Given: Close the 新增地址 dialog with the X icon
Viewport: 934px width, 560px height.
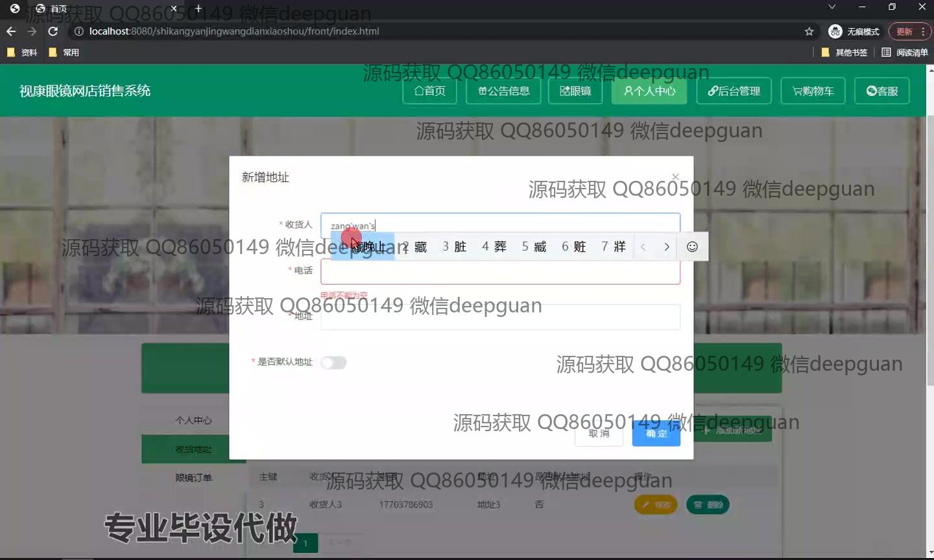Looking at the screenshot, I should tap(675, 177).
